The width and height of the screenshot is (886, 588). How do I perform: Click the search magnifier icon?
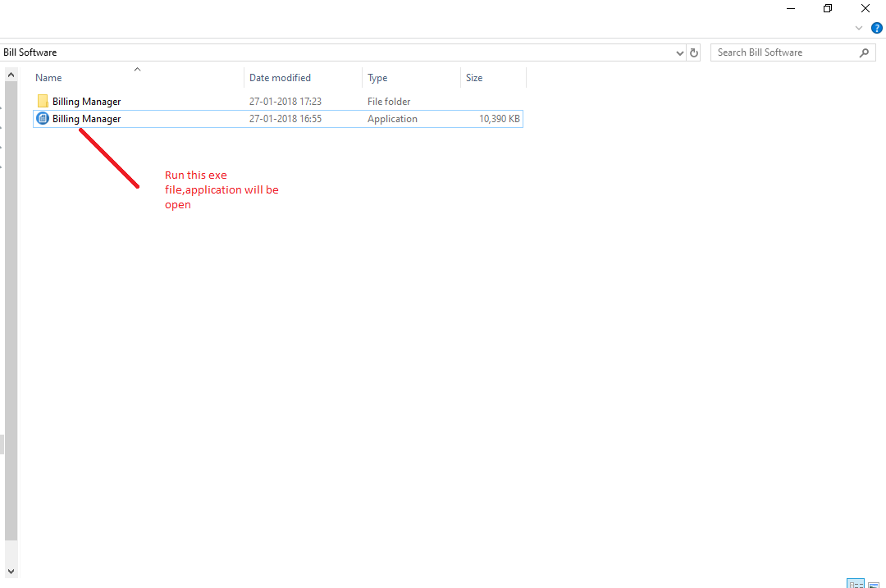click(864, 52)
